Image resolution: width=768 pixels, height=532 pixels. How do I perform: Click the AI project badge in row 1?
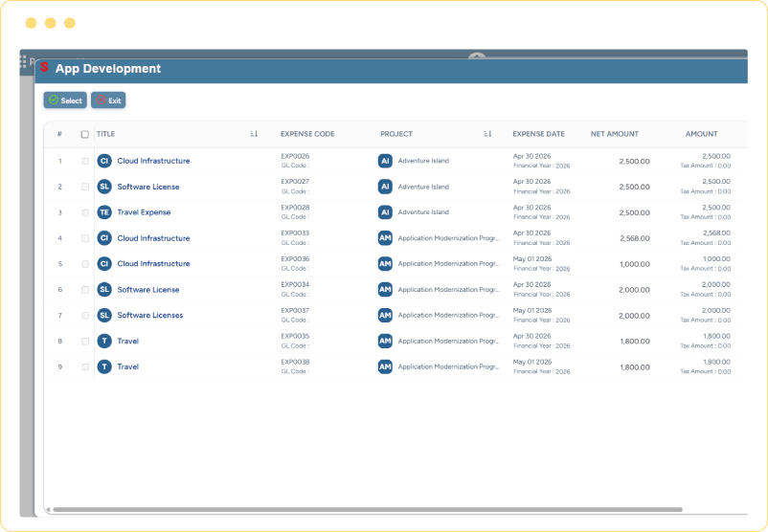click(385, 161)
